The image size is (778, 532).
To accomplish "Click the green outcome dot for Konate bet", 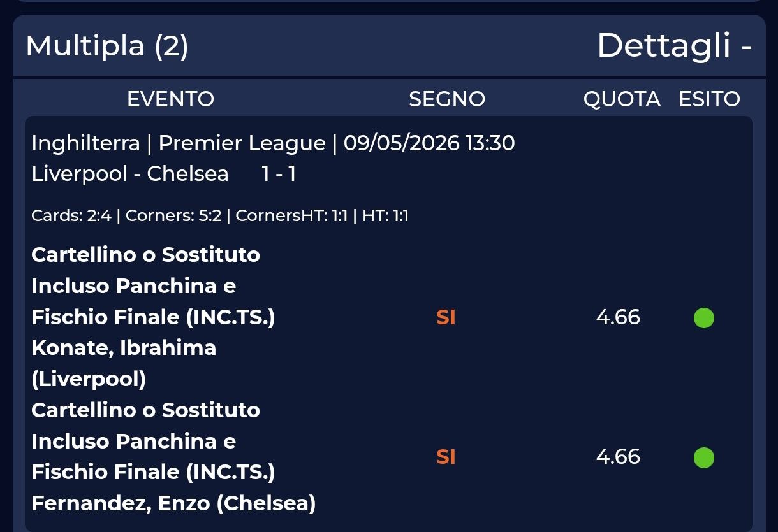I will pyautogui.click(x=703, y=317).
